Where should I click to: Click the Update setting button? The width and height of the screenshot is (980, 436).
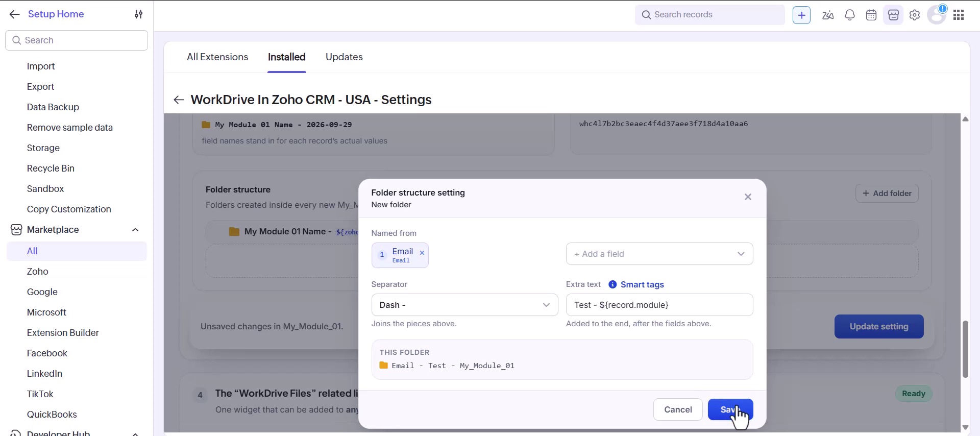point(879,327)
